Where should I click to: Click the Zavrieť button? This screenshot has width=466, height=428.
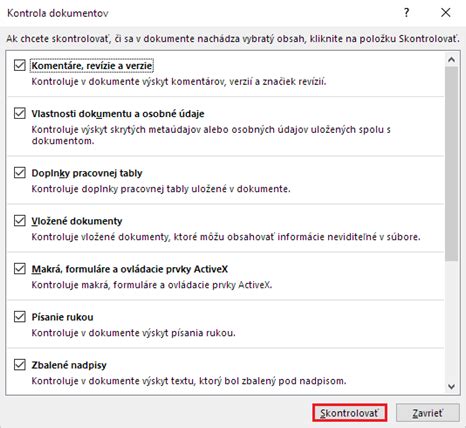[428, 413]
